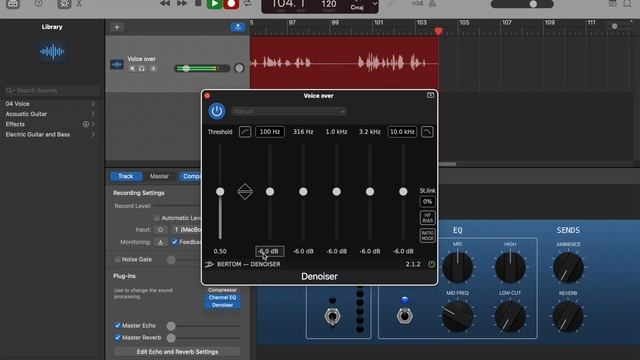Select the Compressor plug-in slot

222,290
